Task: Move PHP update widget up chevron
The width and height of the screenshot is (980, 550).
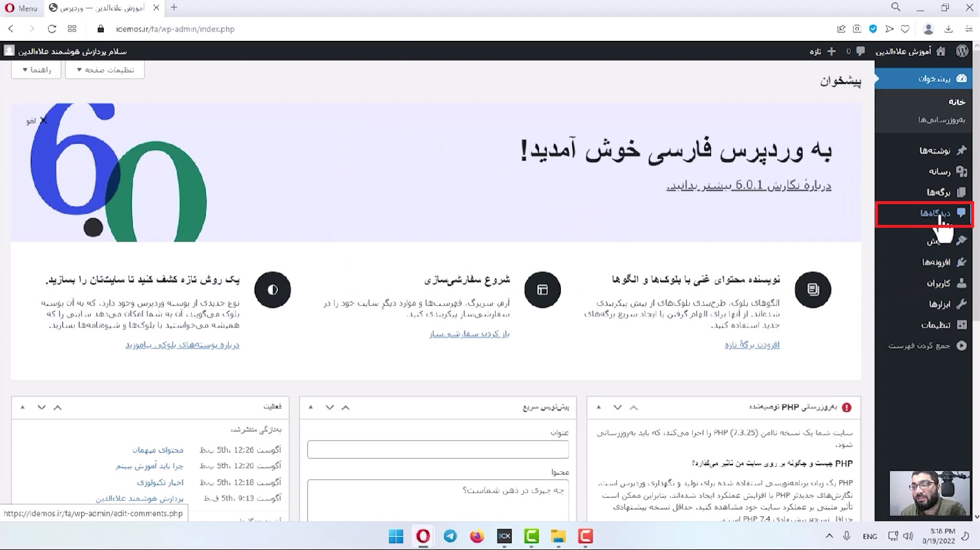Action: click(x=634, y=407)
